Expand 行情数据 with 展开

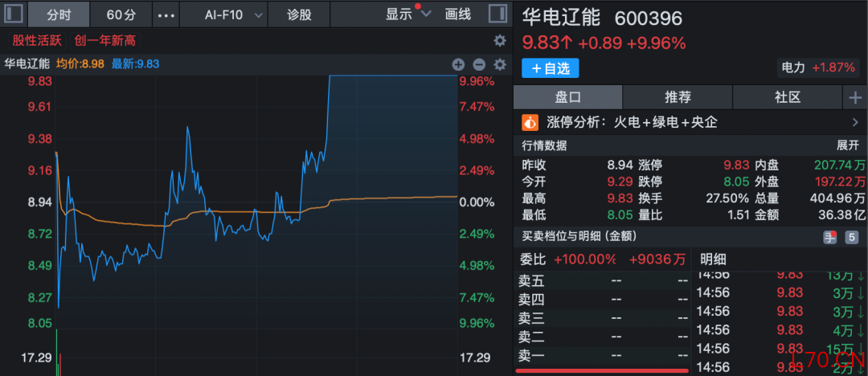[x=848, y=146]
